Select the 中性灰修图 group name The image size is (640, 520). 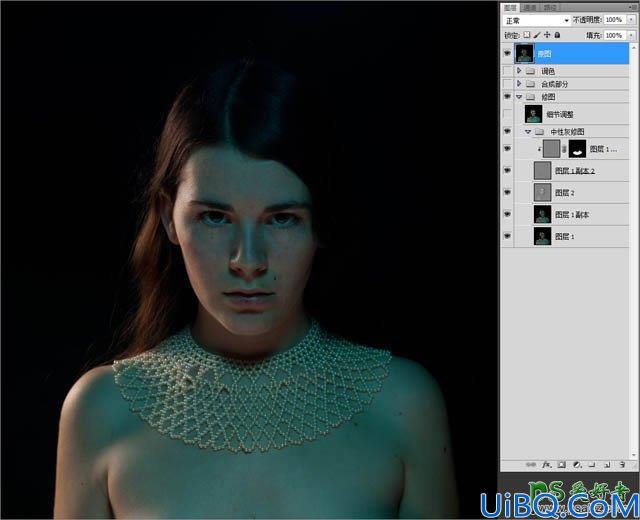(567, 132)
